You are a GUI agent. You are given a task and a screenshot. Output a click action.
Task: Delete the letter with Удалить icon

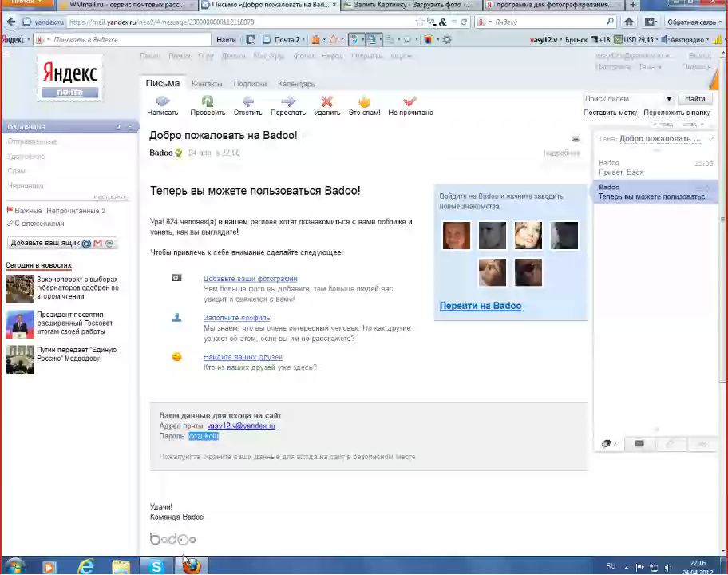point(326,101)
